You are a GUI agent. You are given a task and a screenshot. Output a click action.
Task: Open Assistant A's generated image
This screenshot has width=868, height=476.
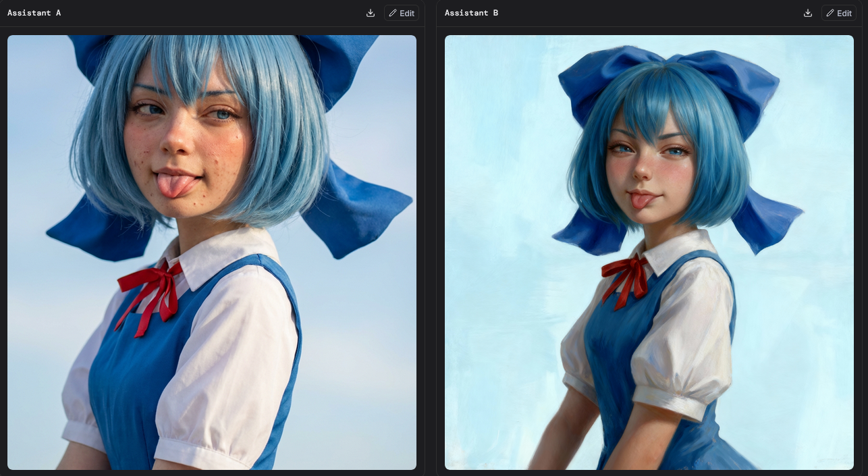pos(212,253)
